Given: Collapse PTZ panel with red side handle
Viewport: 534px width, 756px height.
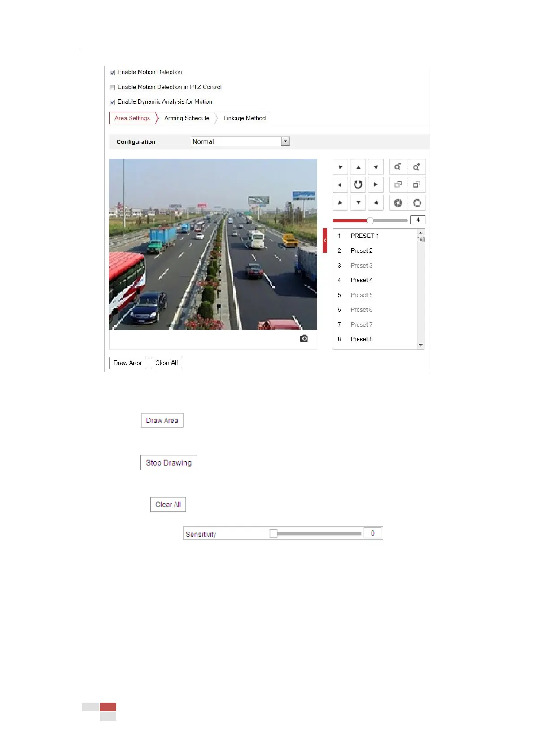Looking at the screenshot, I should (325, 240).
